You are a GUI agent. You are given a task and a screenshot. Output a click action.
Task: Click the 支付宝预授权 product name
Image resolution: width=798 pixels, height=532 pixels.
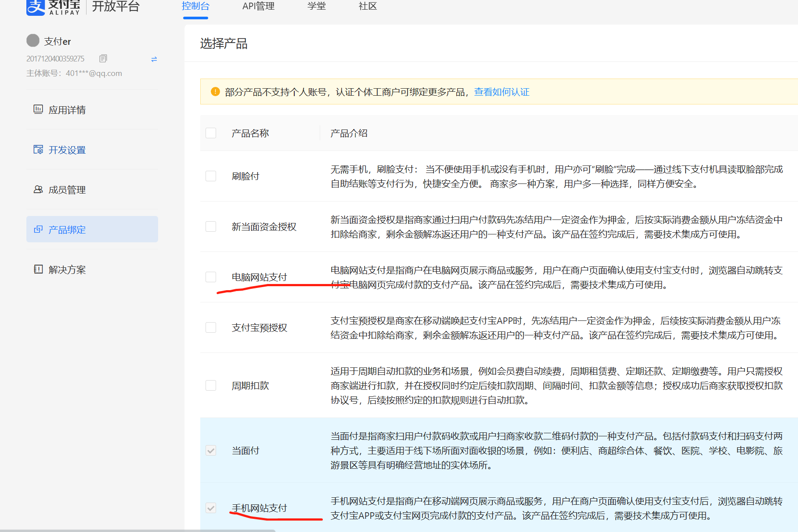259,327
